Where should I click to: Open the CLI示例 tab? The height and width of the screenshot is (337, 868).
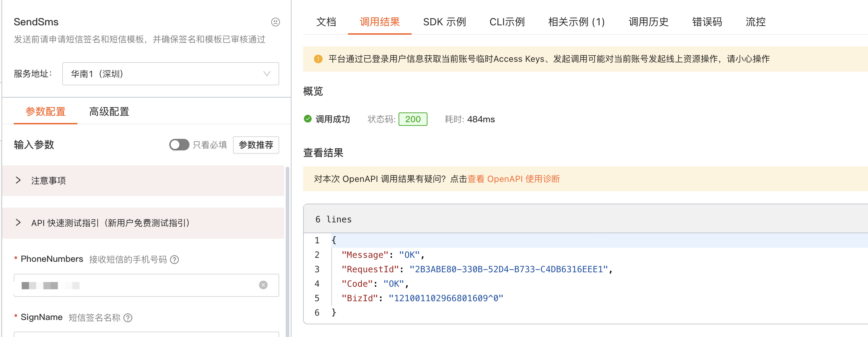[x=507, y=22]
